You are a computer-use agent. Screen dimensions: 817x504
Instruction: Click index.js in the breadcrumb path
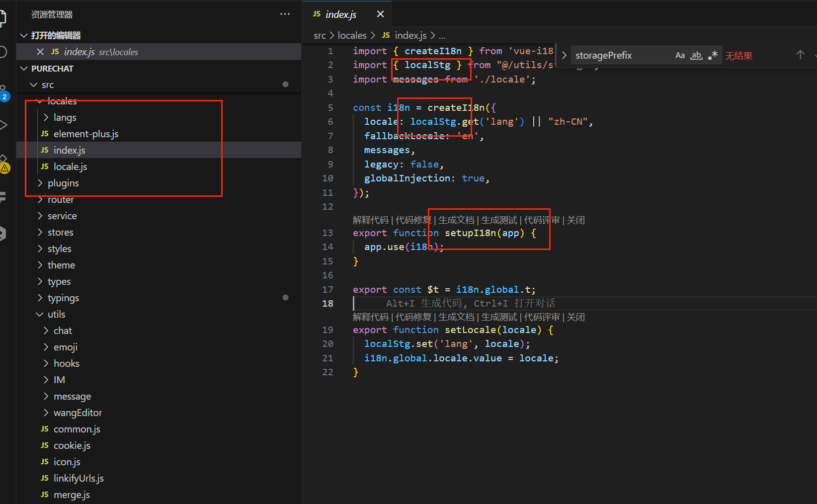tap(410, 35)
